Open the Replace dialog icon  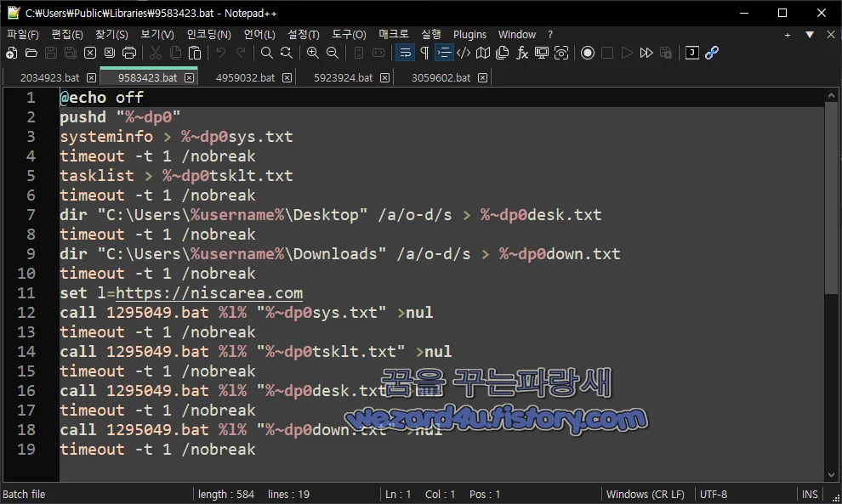coord(287,53)
